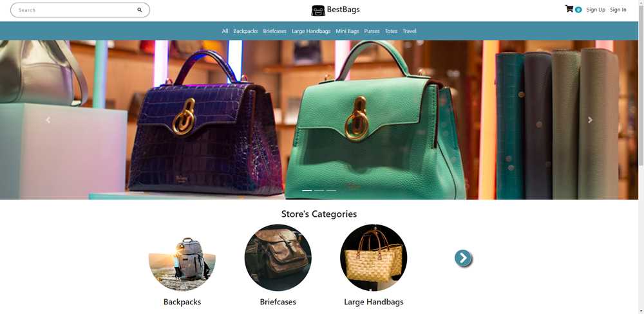Open the Totes category menu item
The image size is (644, 314).
391,31
